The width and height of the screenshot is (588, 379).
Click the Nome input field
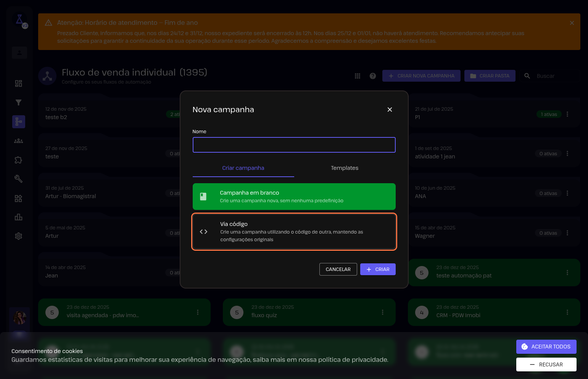(294, 145)
